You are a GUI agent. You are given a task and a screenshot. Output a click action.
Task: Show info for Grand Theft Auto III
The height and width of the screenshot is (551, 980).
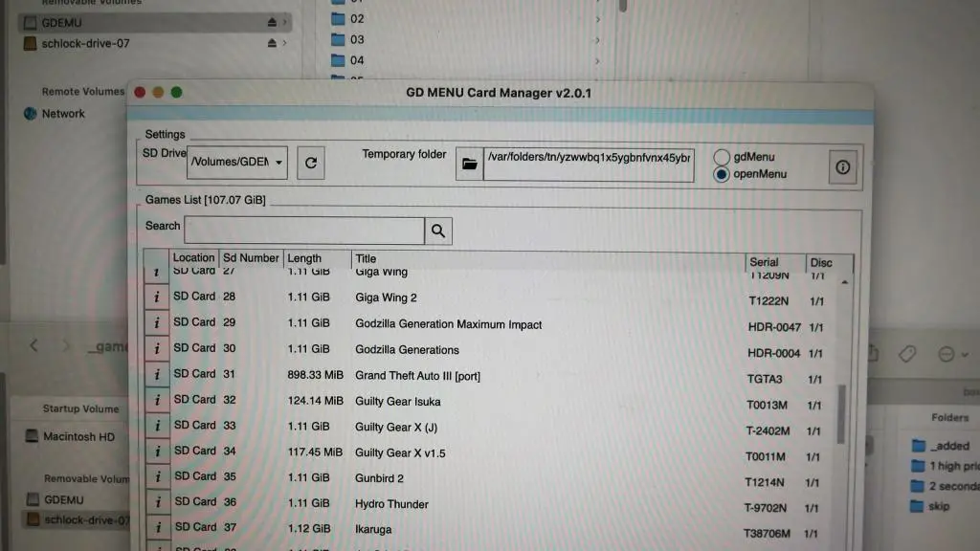[157, 374]
